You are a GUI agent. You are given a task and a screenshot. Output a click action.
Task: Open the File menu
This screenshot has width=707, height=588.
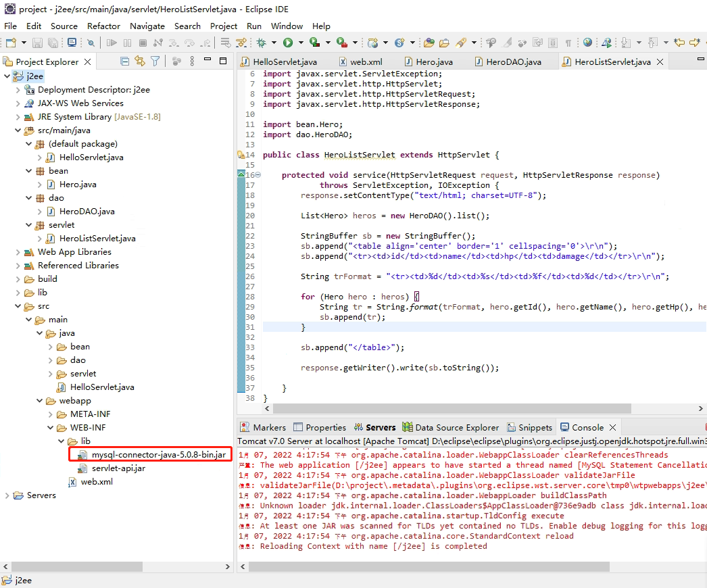click(10, 26)
